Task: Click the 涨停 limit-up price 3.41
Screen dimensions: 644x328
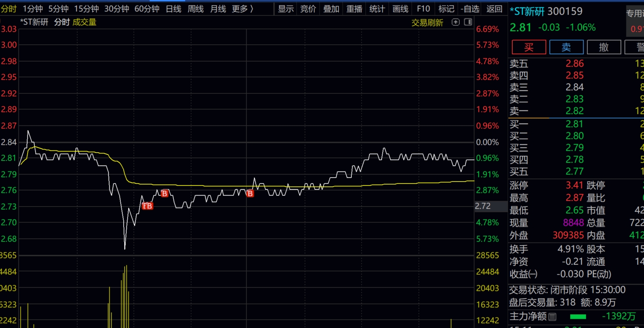Action: point(575,185)
